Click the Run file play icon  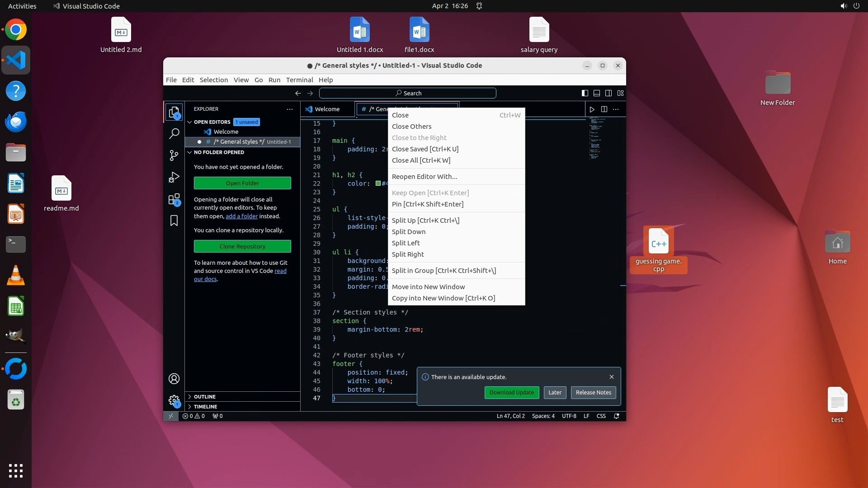click(x=592, y=109)
